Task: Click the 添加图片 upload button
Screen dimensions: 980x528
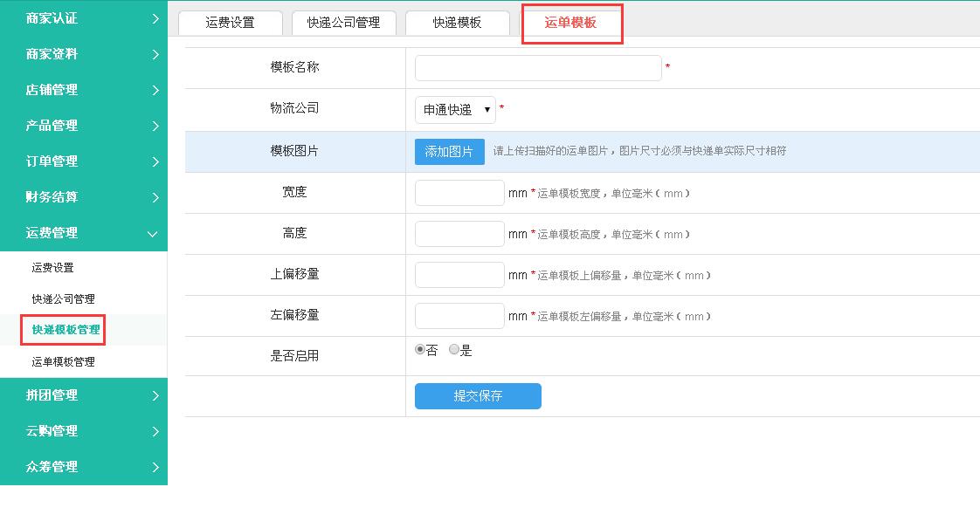Action: [449, 151]
